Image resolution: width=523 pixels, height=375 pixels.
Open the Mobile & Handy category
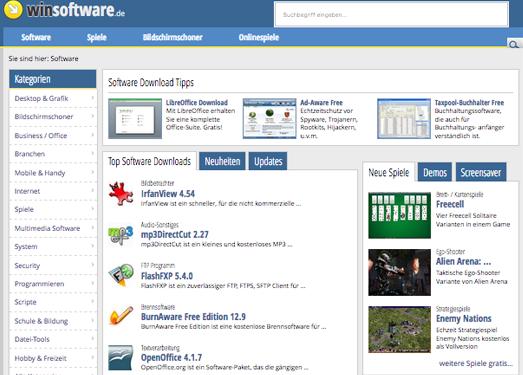click(x=40, y=173)
